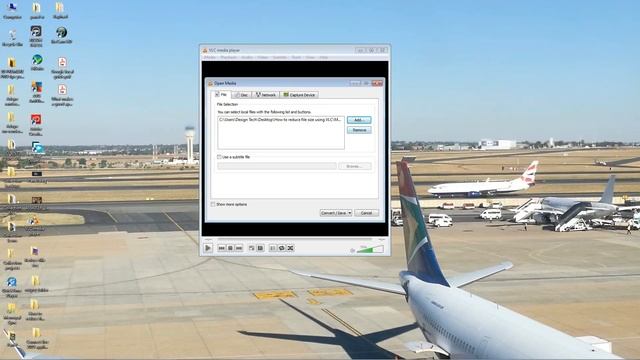Image resolution: width=640 pixels, height=360 pixels.
Task: Click Remove to delete selected file
Action: point(359,130)
